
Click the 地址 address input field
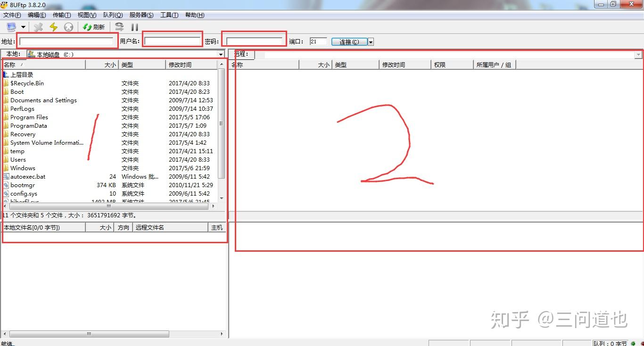[66, 41]
